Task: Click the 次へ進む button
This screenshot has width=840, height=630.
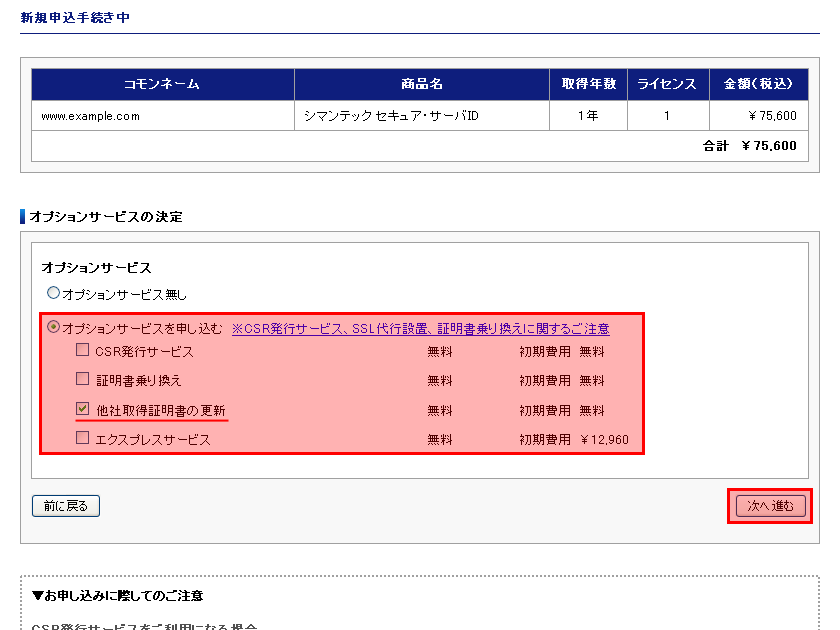Action: [770, 506]
